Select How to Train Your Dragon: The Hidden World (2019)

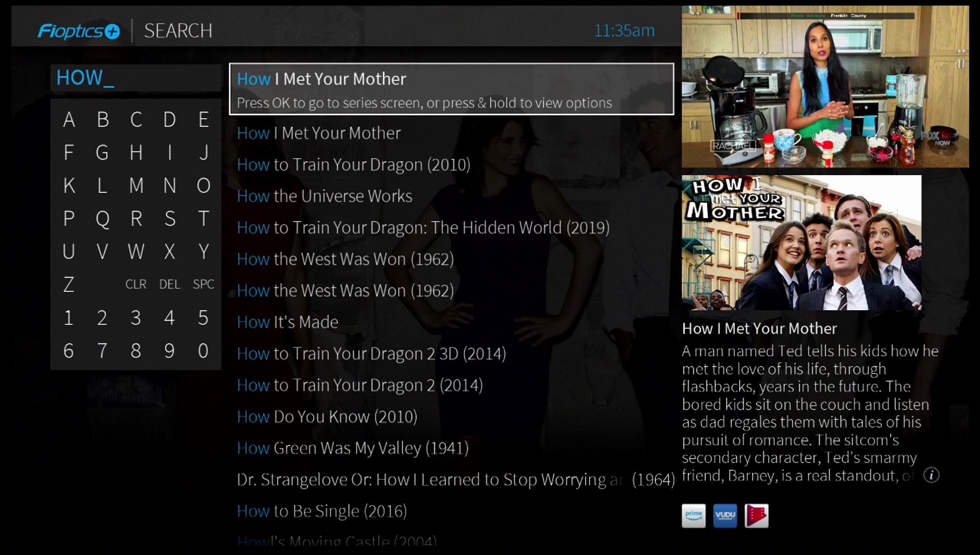click(423, 228)
